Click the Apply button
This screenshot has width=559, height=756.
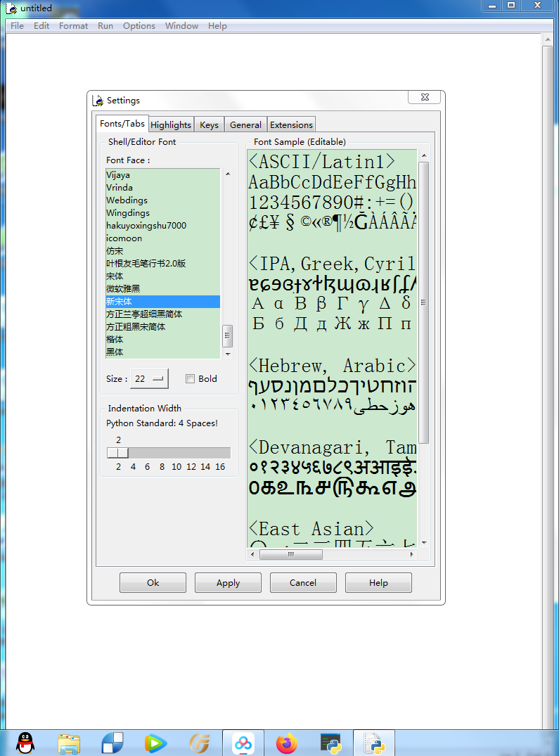(x=228, y=582)
